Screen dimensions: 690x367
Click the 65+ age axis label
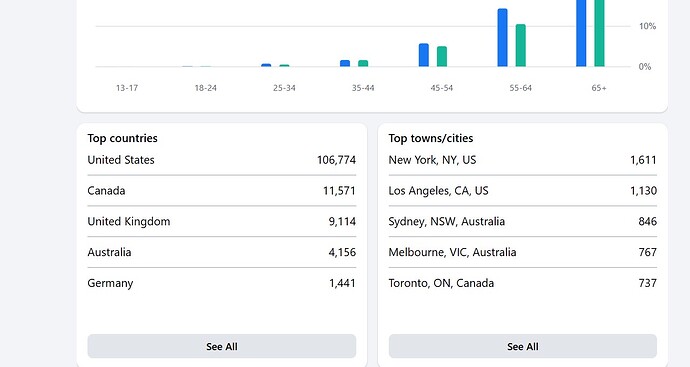(599, 88)
